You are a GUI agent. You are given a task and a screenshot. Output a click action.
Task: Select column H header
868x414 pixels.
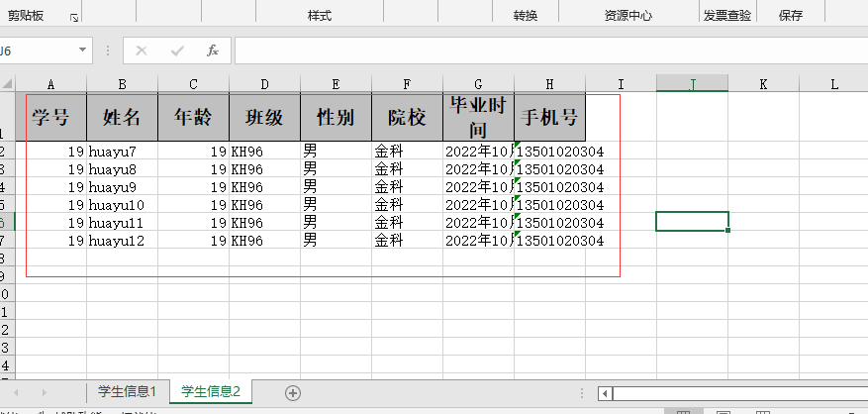coord(549,83)
